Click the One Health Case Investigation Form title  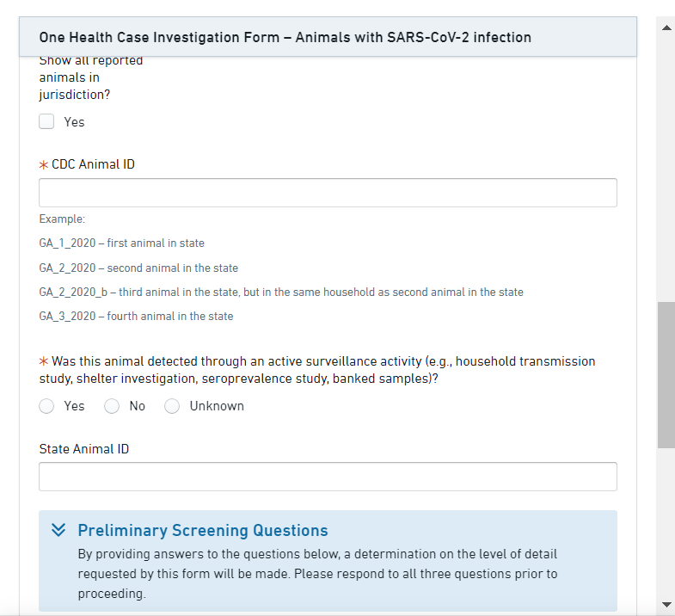coord(285,37)
